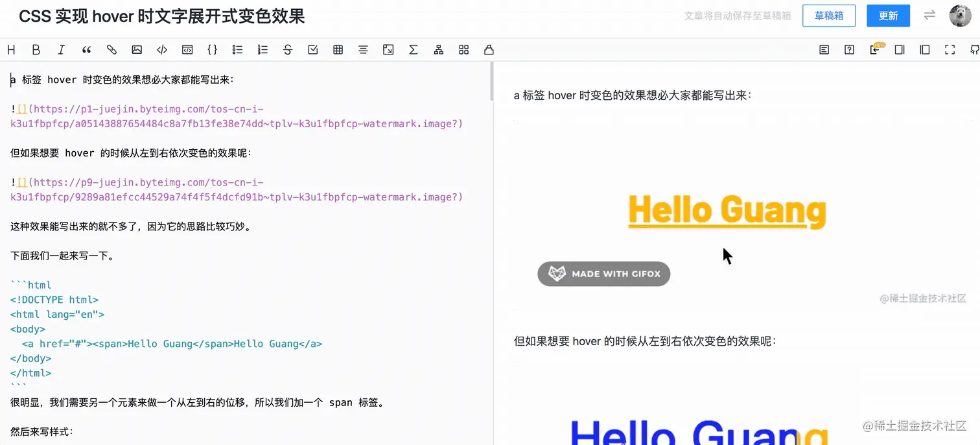Open the help icon with question mark
The image size is (980, 445).
point(850,50)
